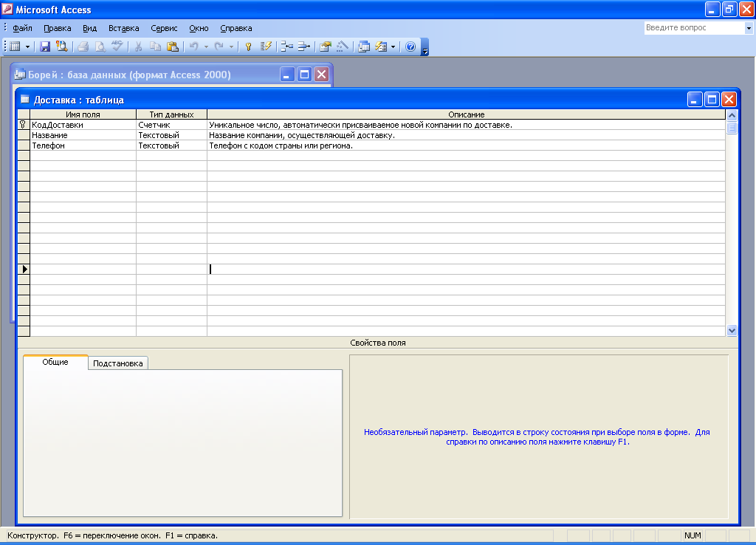Click the NUM status bar indicator
Viewport: 756px width, 545px height.
(x=693, y=535)
